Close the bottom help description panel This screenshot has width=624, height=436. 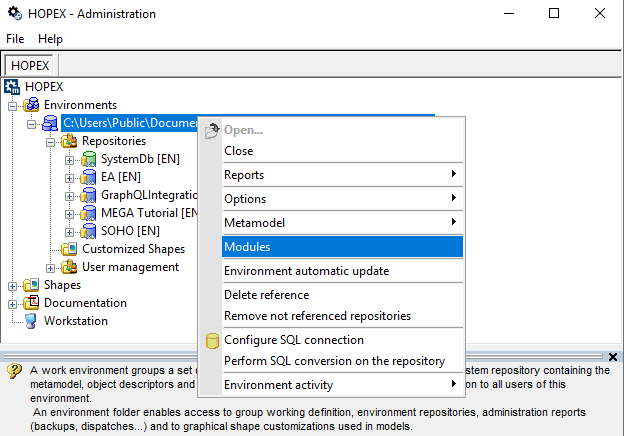[x=613, y=357]
